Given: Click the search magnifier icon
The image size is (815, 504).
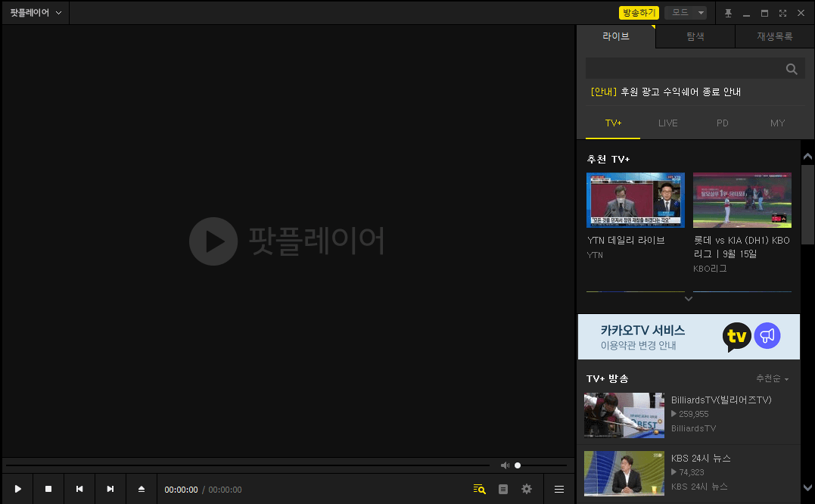Looking at the screenshot, I should 792,69.
